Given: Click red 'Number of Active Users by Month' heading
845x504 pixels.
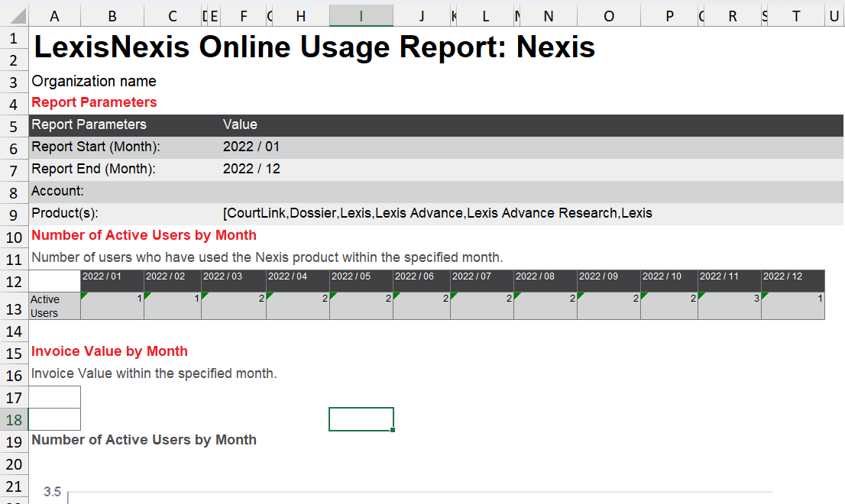Looking at the screenshot, I should (144, 235).
